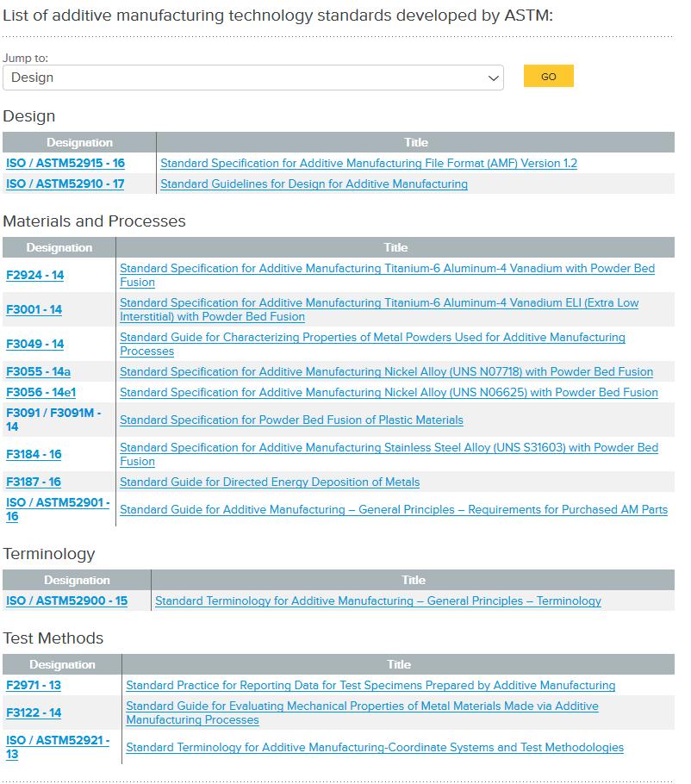Open Nickel Alloy (UNS N06625) specification link
The height and width of the screenshot is (784, 691).
point(389,392)
